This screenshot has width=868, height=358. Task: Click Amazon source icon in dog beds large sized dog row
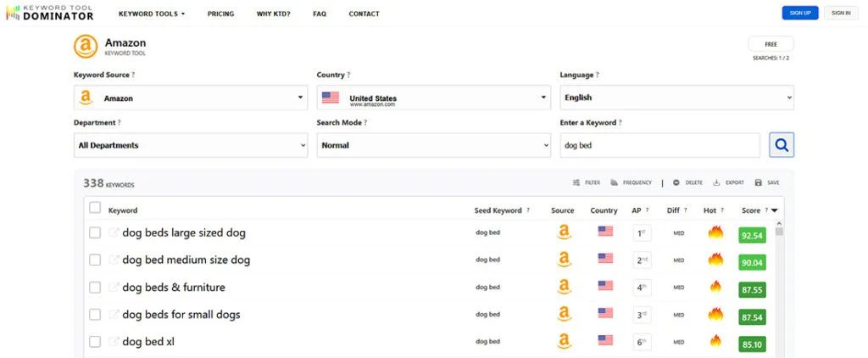coord(564,232)
